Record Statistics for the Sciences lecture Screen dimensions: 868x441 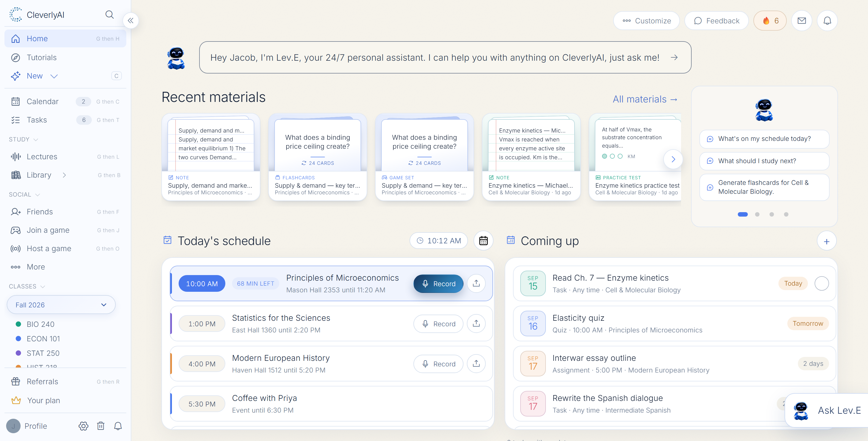point(438,324)
